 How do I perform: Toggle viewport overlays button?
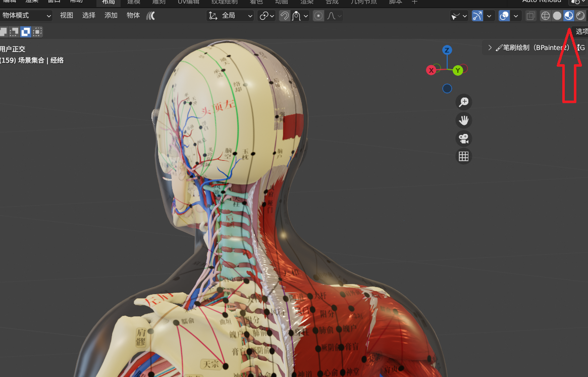click(504, 16)
